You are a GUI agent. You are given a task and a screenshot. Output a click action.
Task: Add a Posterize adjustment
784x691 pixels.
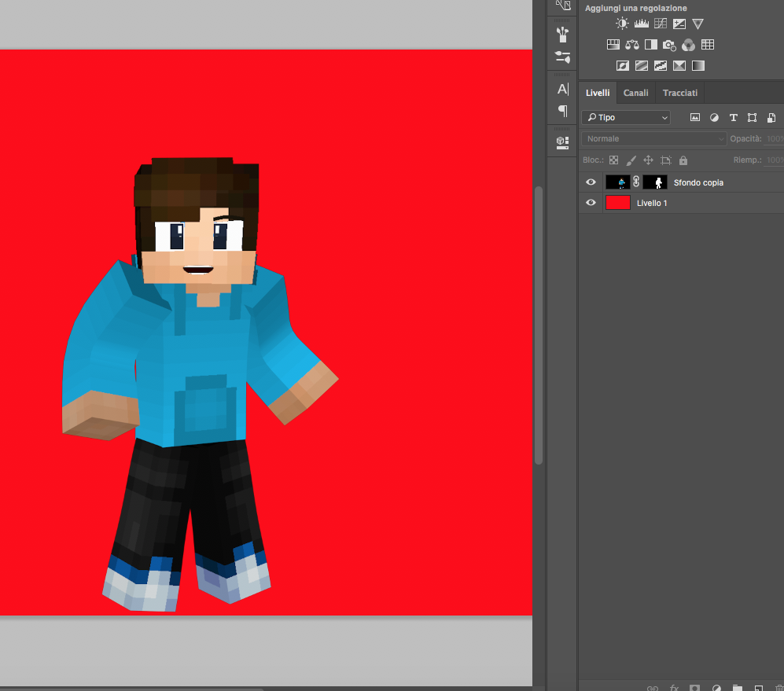pos(642,65)
